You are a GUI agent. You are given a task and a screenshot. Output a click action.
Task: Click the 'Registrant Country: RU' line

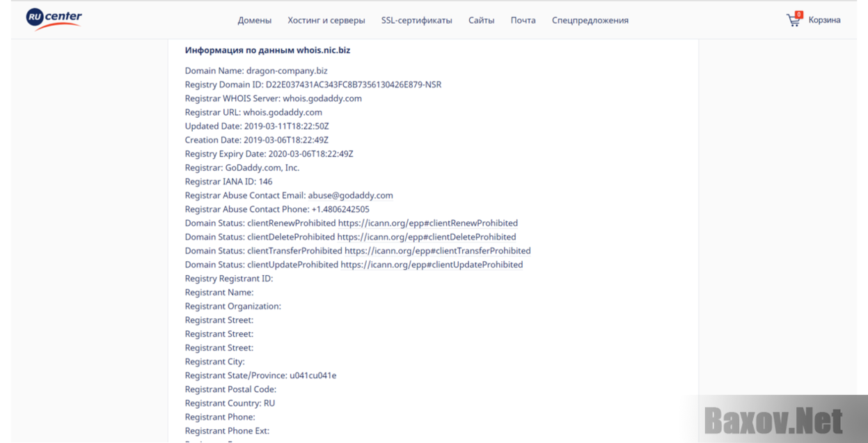click(x=230, y=403)
